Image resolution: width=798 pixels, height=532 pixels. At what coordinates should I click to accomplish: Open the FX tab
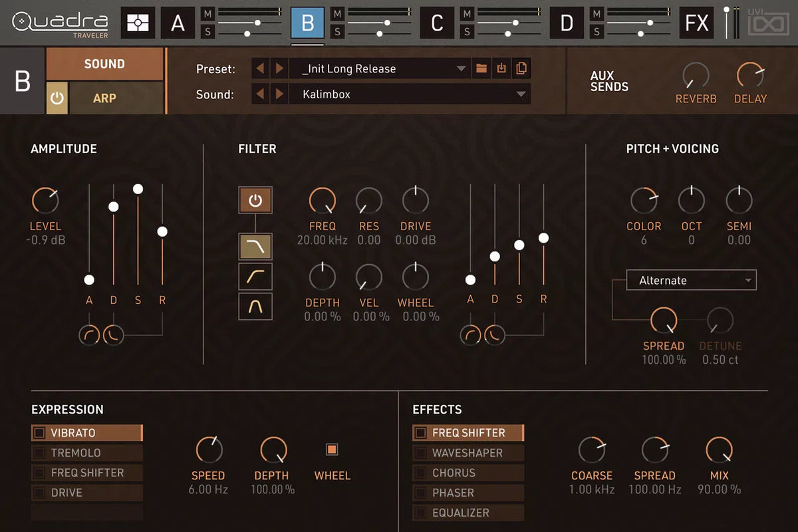[x=696, y=23]
